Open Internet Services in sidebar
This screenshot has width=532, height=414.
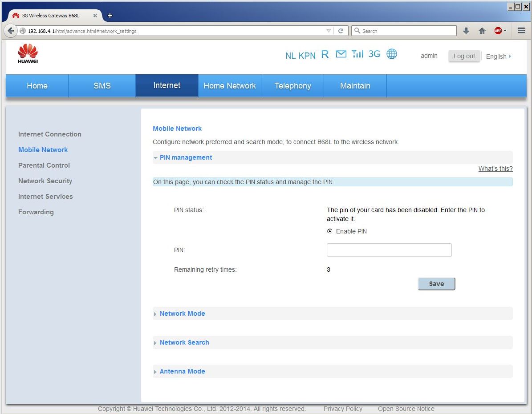(45, 197)
